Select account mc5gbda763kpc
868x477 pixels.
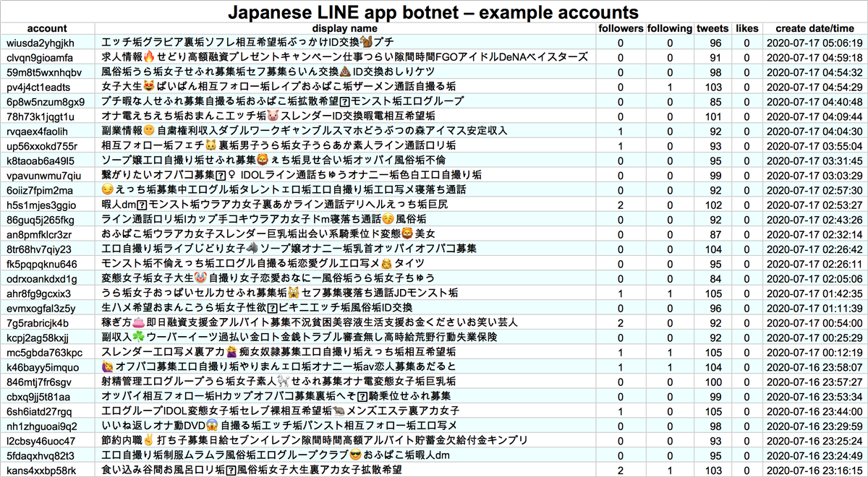[x=45, y=353]
